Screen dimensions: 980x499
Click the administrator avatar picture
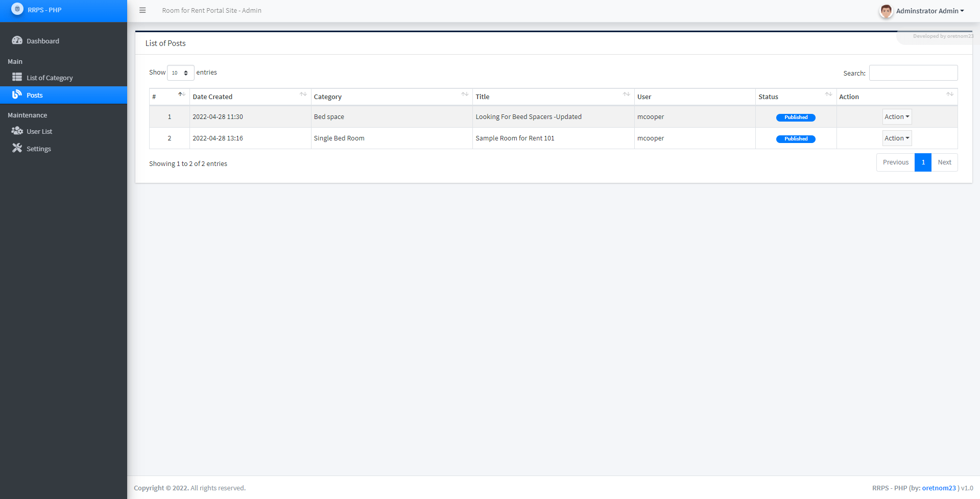point(886,11)
